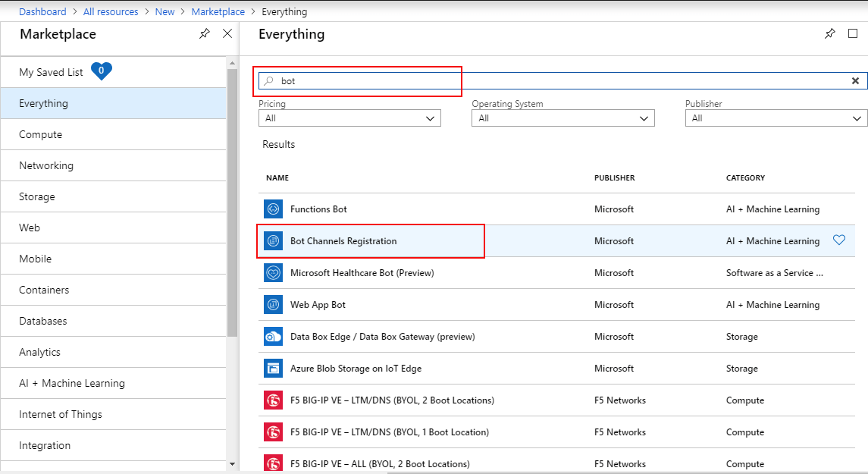868x474 pixels.
Task: Click the category list scrollbar thumb
Action: (232, 202)
